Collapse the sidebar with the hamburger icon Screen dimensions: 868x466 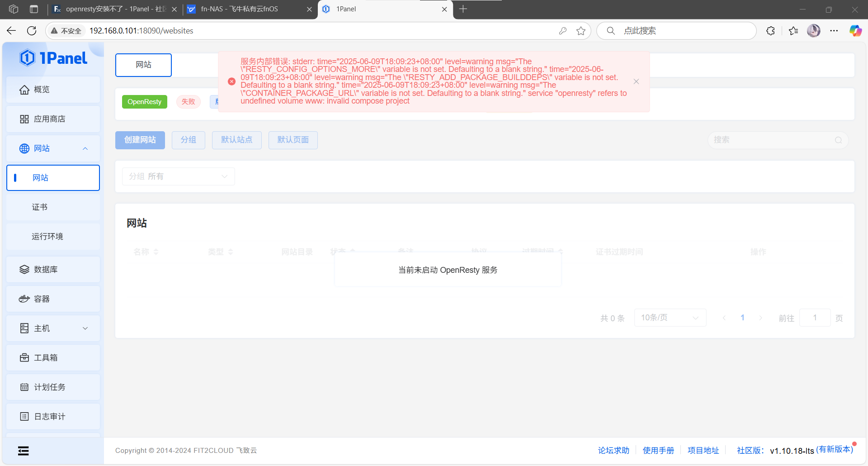[x=24, y=451]
